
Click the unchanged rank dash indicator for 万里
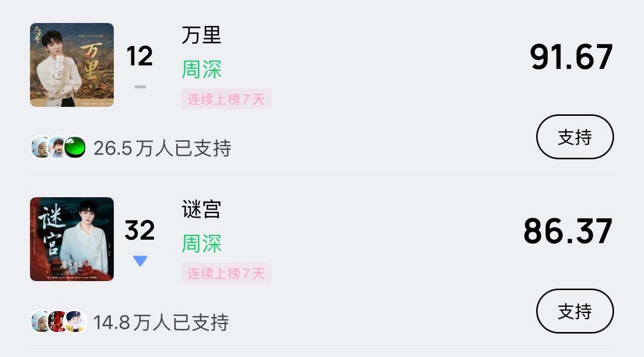(x=140, y=86)
